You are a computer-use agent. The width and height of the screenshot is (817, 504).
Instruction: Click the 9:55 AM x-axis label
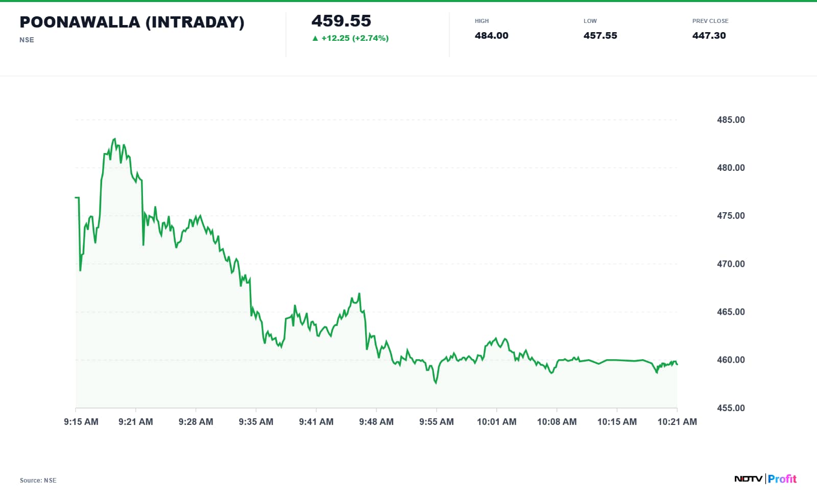[x=437, y=422]
